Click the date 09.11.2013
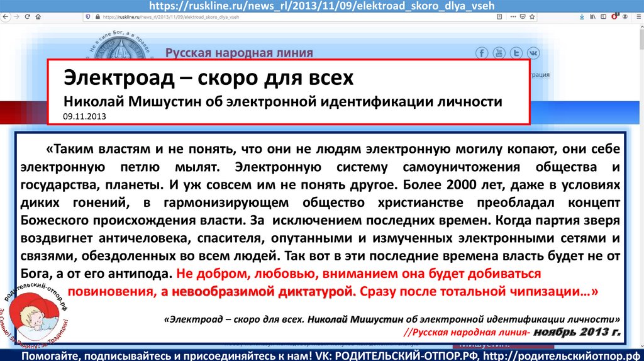This screenshot has width=644, height=361. (x=85, y=116)
